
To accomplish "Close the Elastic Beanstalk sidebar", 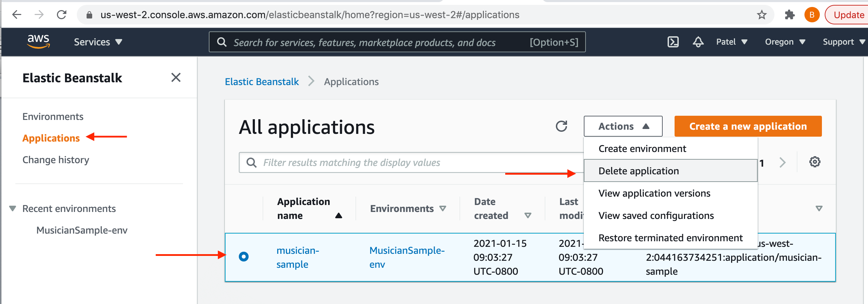I will (x=176, y=77).
